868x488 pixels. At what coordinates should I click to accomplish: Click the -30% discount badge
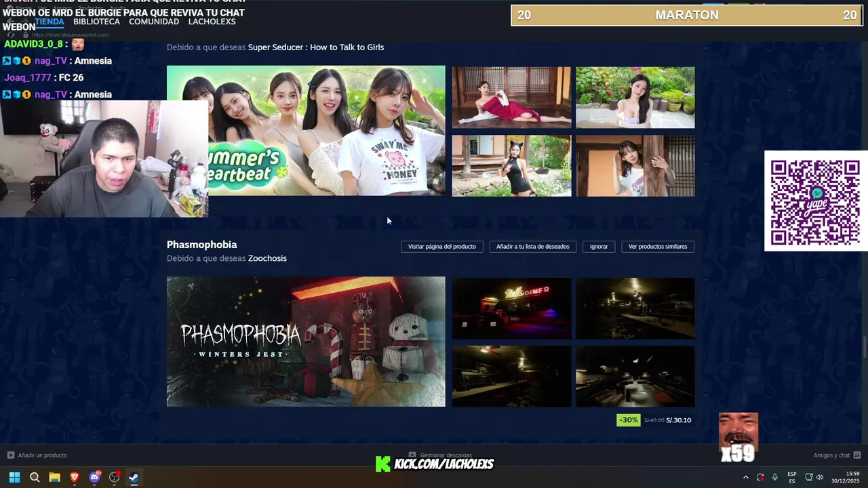(x=629, y=420)
